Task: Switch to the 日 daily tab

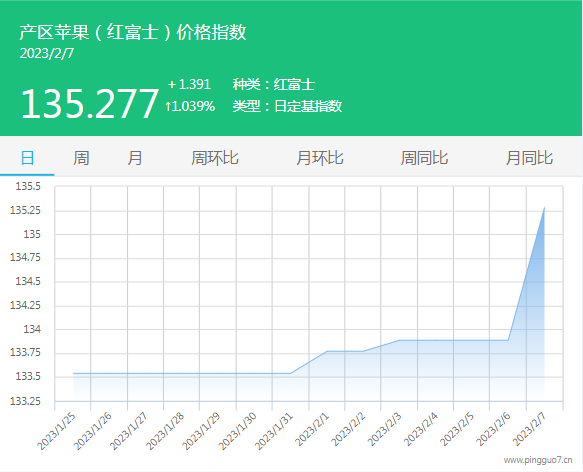Action: pos(27,158)
